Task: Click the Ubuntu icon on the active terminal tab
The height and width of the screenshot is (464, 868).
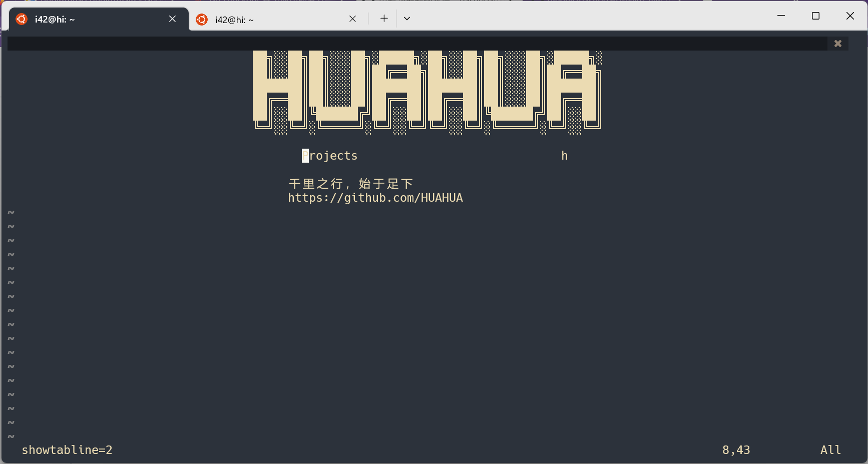Action: click(21, 19)
